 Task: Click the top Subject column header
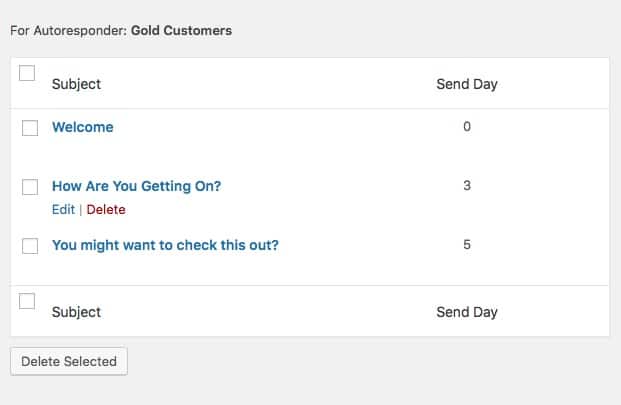tap(76, 84)
